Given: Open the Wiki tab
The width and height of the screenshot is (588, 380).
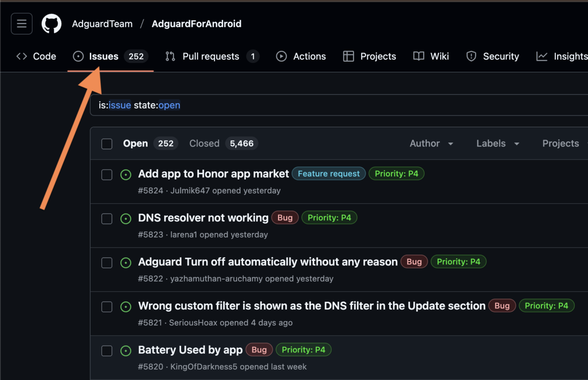Looking at the screenshot, I should [431, 56].
